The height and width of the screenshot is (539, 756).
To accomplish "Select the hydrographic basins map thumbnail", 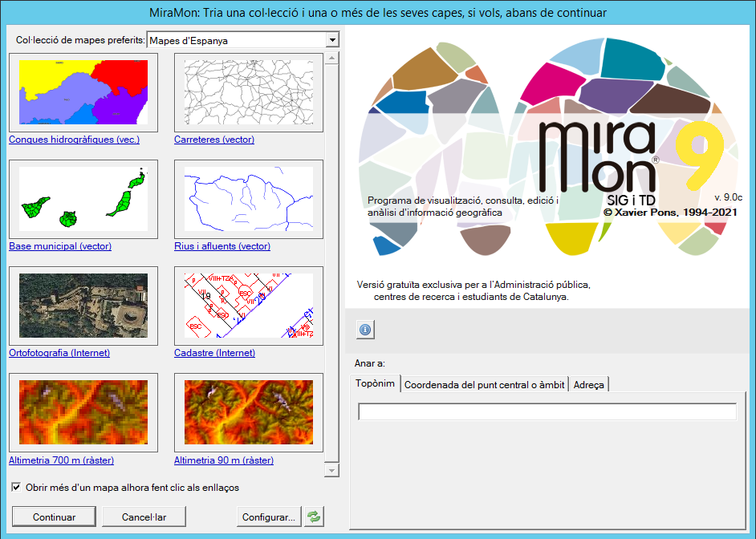I will click(83, 92).
